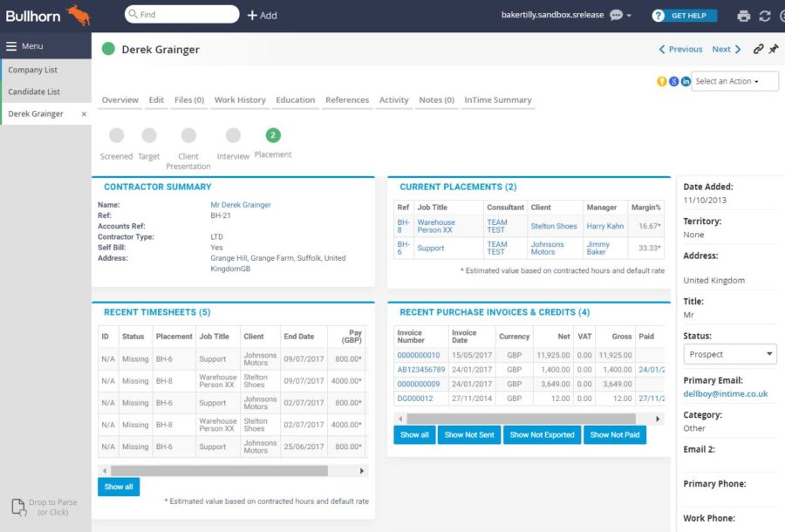The width and height of the screenshot is (785, 532).
Task: Close the Derek Grainger sidebar tab
Action: click(84, 114)
